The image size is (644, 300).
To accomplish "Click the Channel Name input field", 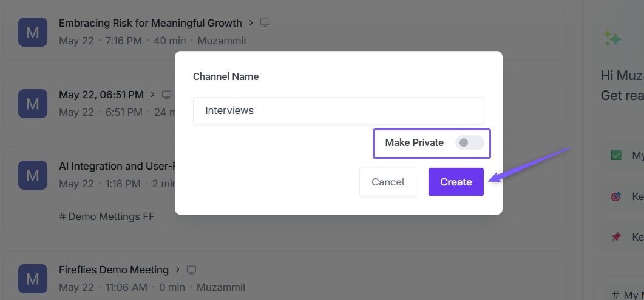I will 339,111.
